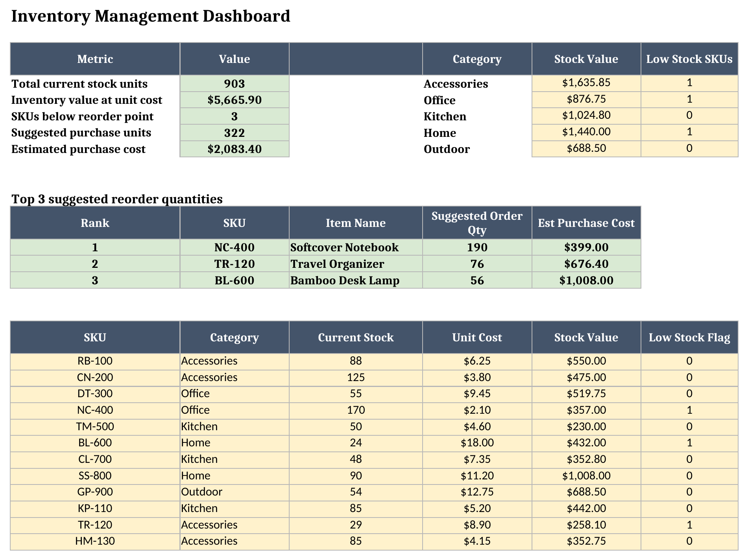Image resolution: width=748 pixels, height=560 pixels.
Task: Click the $1,440.00 Home stock value
Action: [x=586, y=132]
